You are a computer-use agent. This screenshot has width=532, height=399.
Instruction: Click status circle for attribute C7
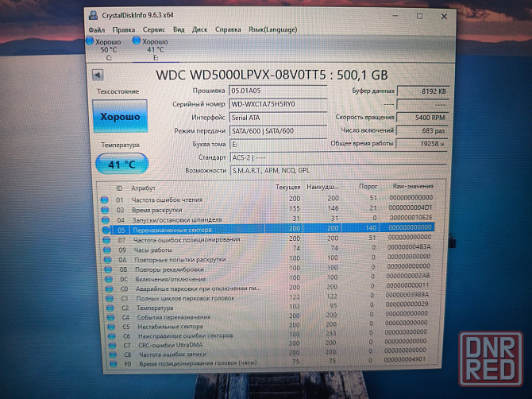pos(112,345)
